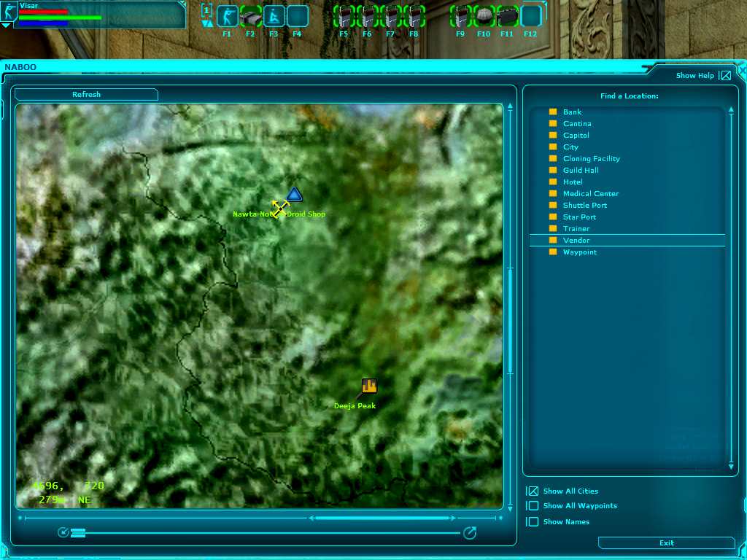The image size is (747, 560).
Task: Uncheck the Show All Cities checkbox
Action: (x=533, y=491)
